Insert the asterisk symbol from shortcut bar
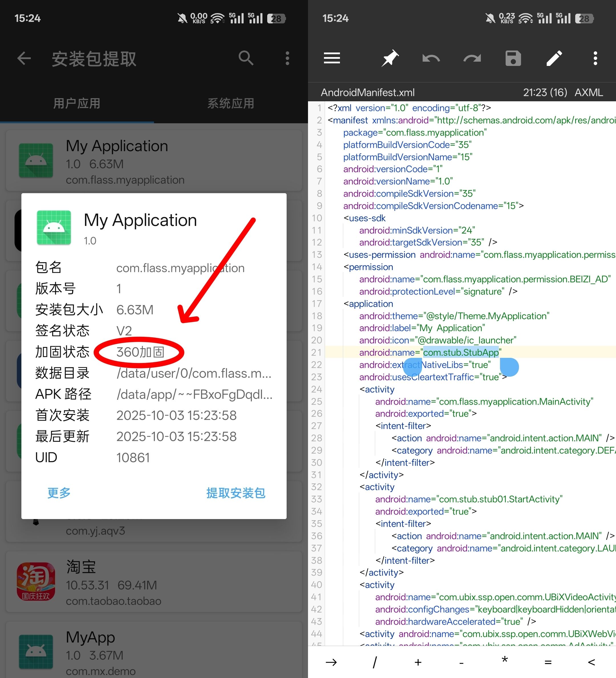 pos(505,661)
